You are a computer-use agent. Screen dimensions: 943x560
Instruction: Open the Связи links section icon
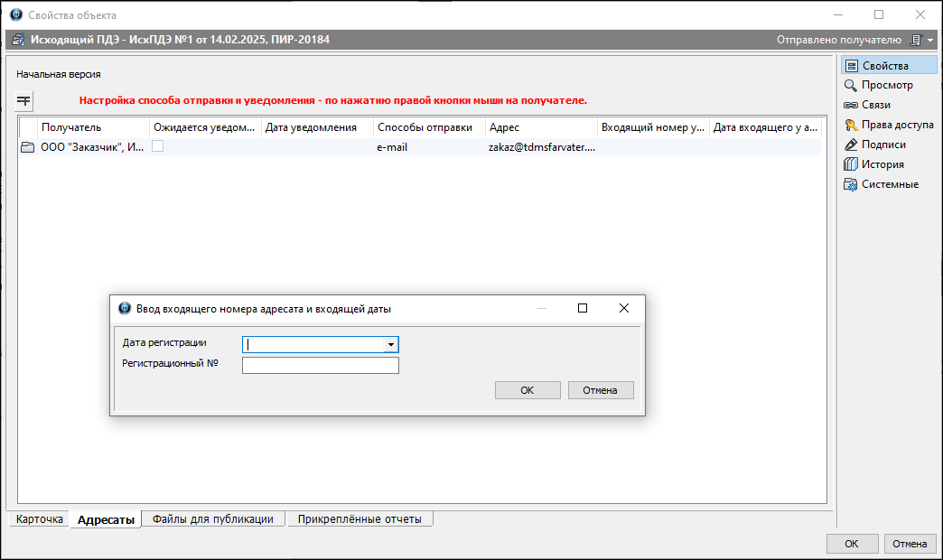851,105
